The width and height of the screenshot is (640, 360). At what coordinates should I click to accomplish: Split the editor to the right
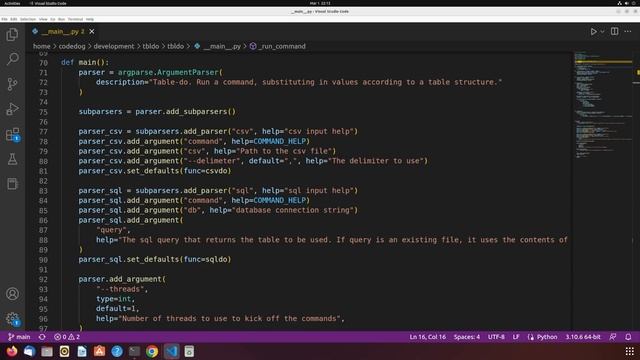pyautogui.click(x=614, y=31)
